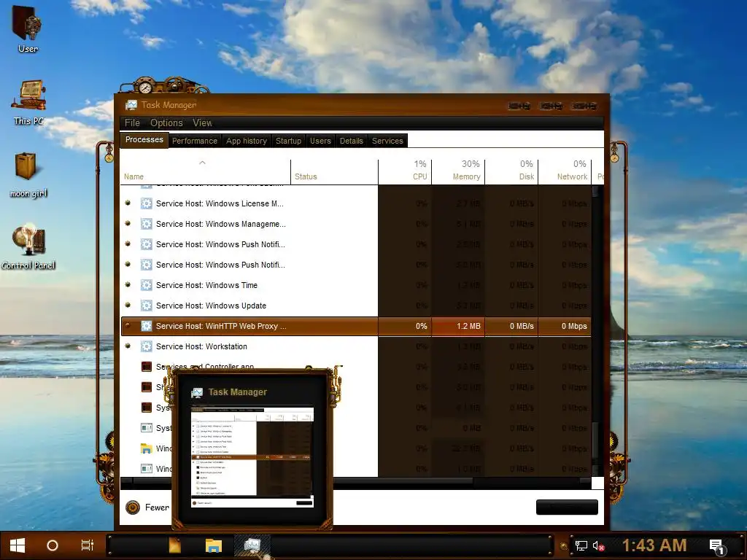Expand first Windows Push Notification service row
This screenshot has width=747, height=560.
pyautogui.click(x=128, y=244)
